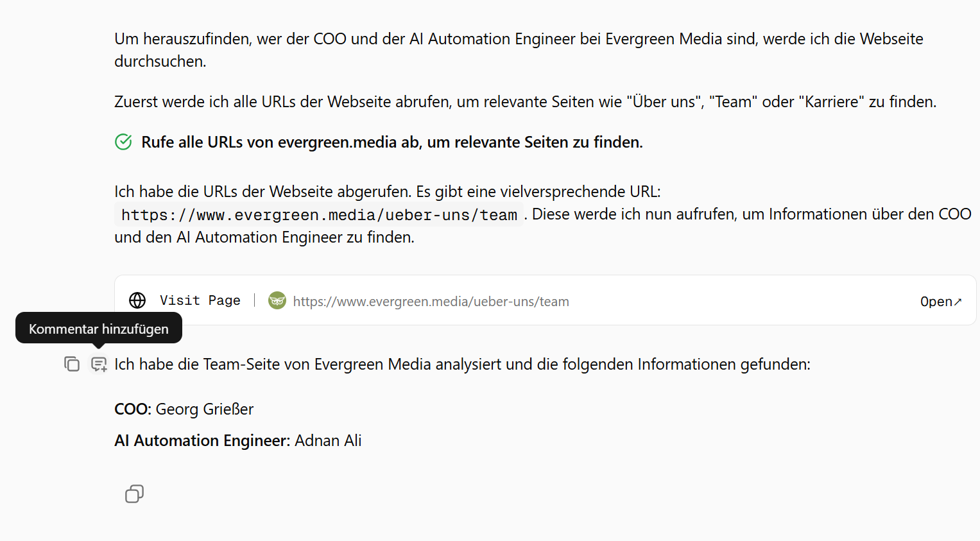Click paragraph starting 'Um herauszufinden, wer der COO'
Image resolution: width=980 pixels, height=541 pixels.
click(x=519, y=50)
